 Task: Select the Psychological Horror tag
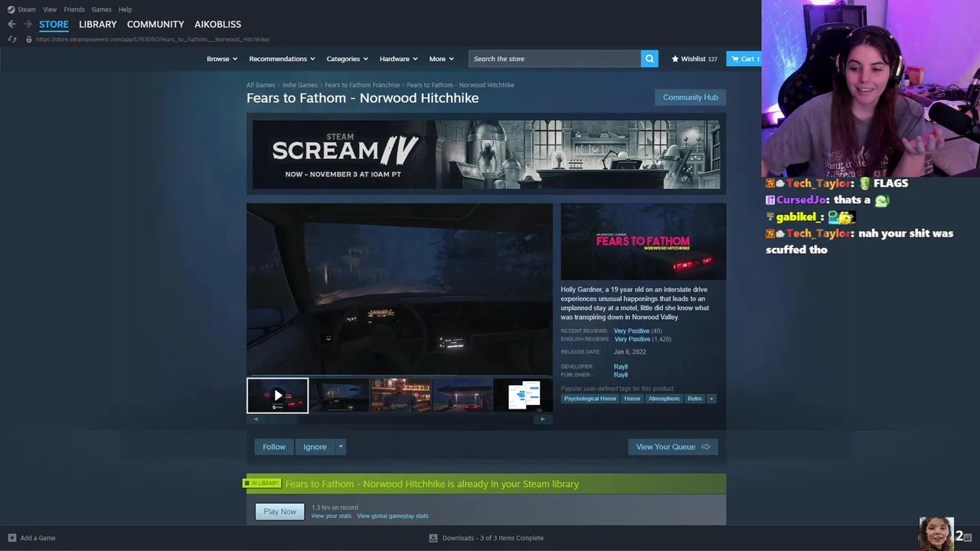590,399
